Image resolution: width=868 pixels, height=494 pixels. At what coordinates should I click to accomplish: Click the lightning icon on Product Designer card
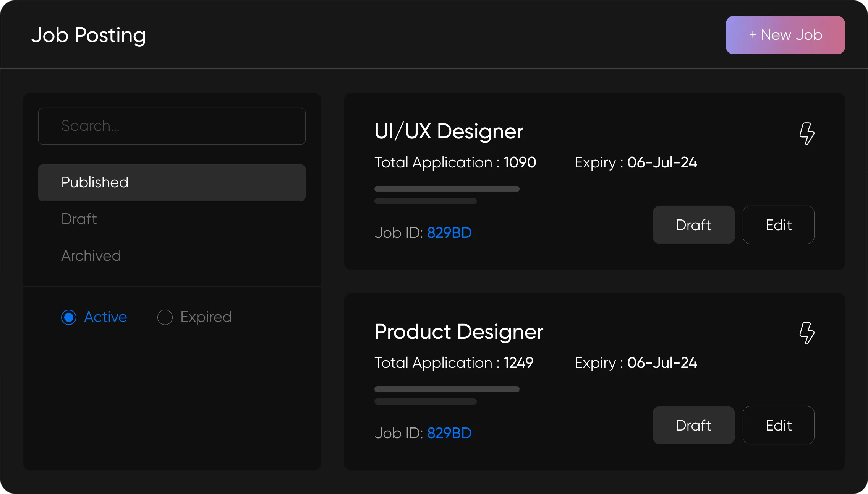(807, 333)
